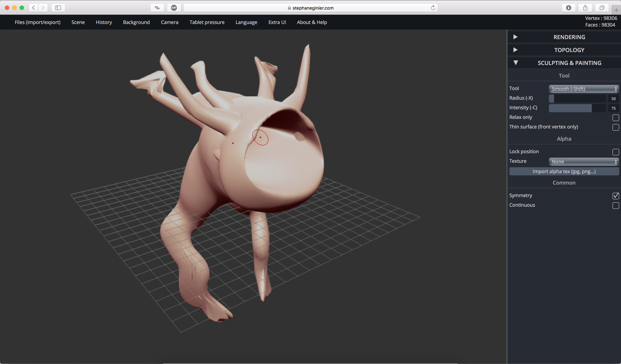
Task: Click Import alpha tex button
Action: point(564,171)
